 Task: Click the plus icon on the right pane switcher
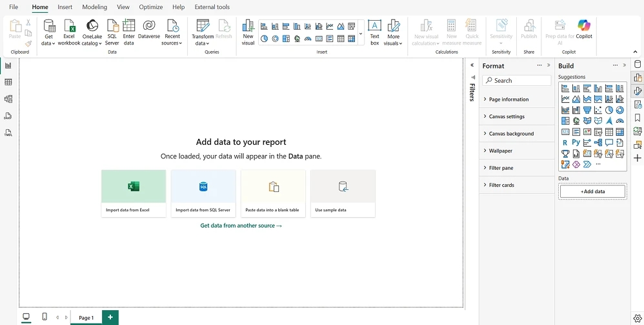tap(638, 158)
